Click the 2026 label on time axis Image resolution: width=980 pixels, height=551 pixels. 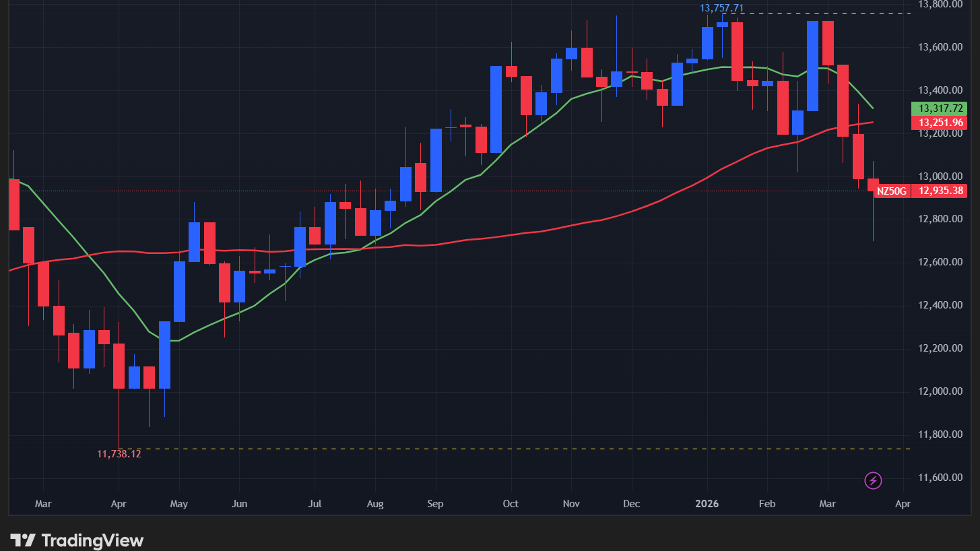707,504
